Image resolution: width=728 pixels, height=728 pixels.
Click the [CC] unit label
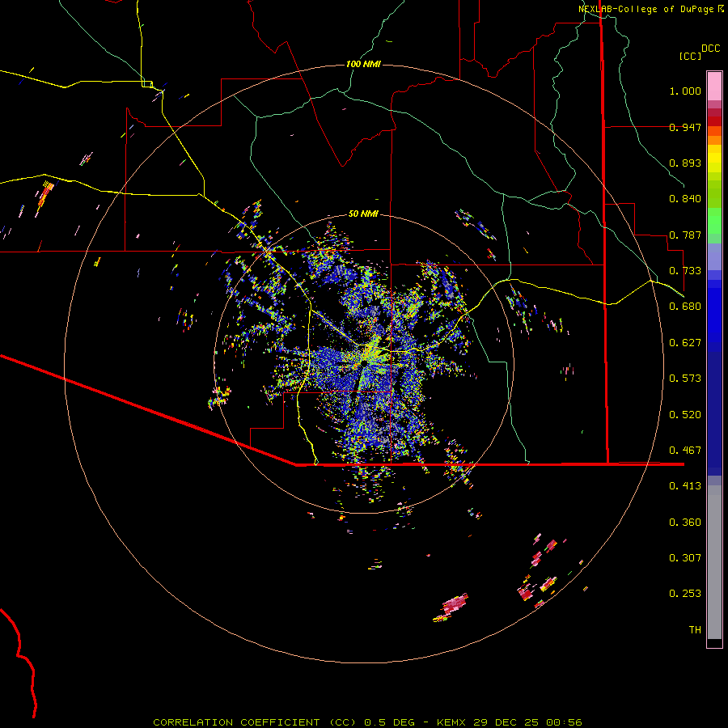(x=690, y=56)
